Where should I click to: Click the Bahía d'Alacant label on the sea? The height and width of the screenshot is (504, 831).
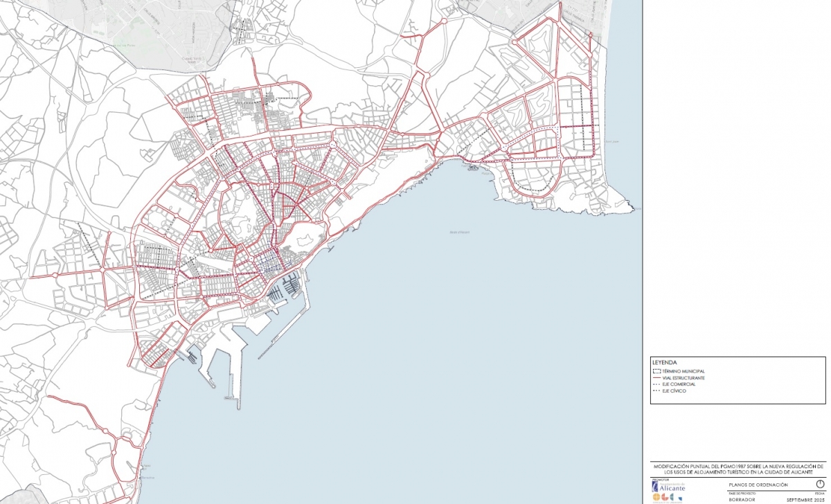click(x=459, y=232)
